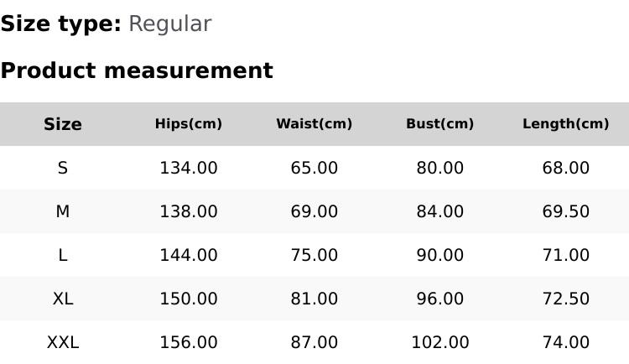Click the L size row label
The height and width of the screenshot is (364, 629).
click(63, 255)
